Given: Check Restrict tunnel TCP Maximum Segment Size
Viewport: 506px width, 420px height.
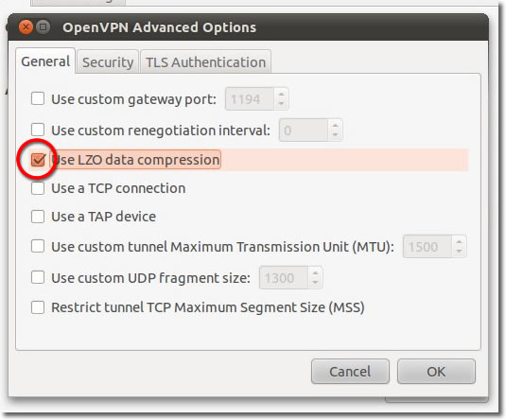Looking at the screenshot, I should [38, 307].
